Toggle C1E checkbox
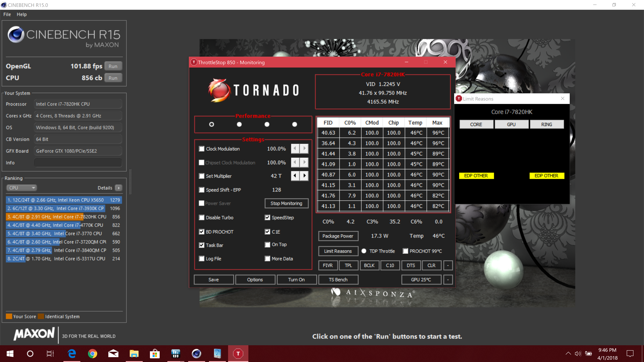The width and height of the screenshot is (644, 362). pos(267,232)
